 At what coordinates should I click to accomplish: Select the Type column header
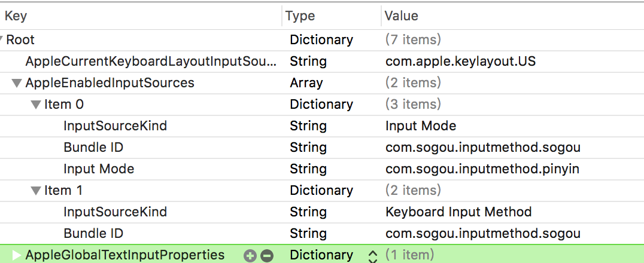click(x=300, y=16)
